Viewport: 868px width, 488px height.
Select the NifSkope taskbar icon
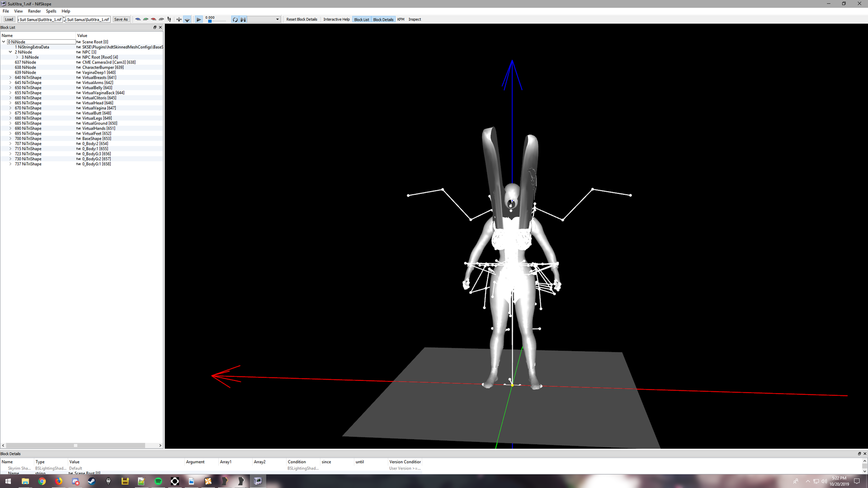[258, 481]
